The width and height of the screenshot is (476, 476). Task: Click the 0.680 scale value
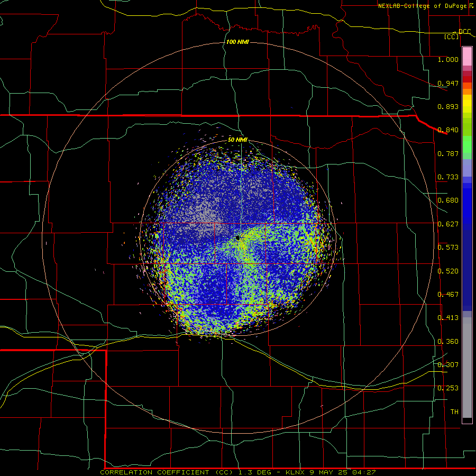[x=448, y=200]
